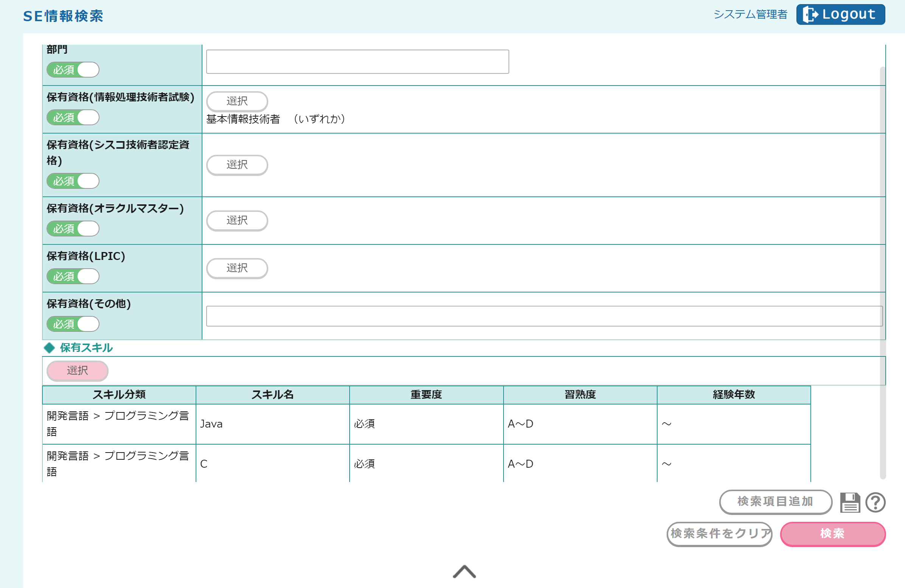Toggle 必須 switch for 保有資格(その他)
Image resolution: width=905 pixels, height=588 pixels.
click(73, 324)
